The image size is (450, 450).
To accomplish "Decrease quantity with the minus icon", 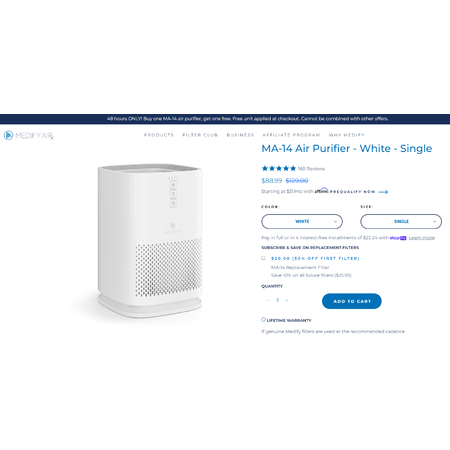I will (x=268, y=300).
